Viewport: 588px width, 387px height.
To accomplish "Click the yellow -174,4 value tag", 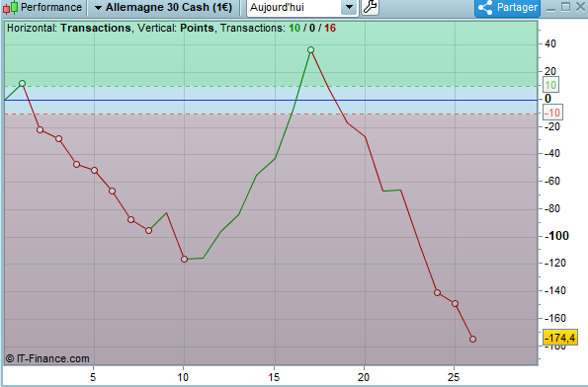I will pos(560,338).
